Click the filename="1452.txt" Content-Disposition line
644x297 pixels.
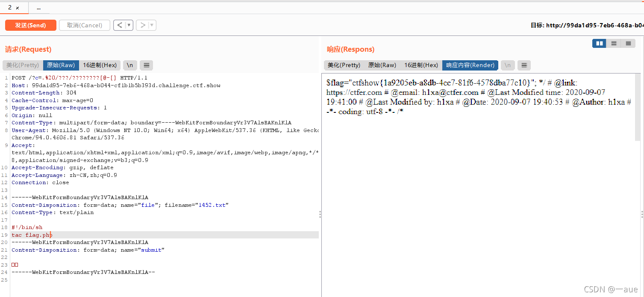tap(120, 205)
